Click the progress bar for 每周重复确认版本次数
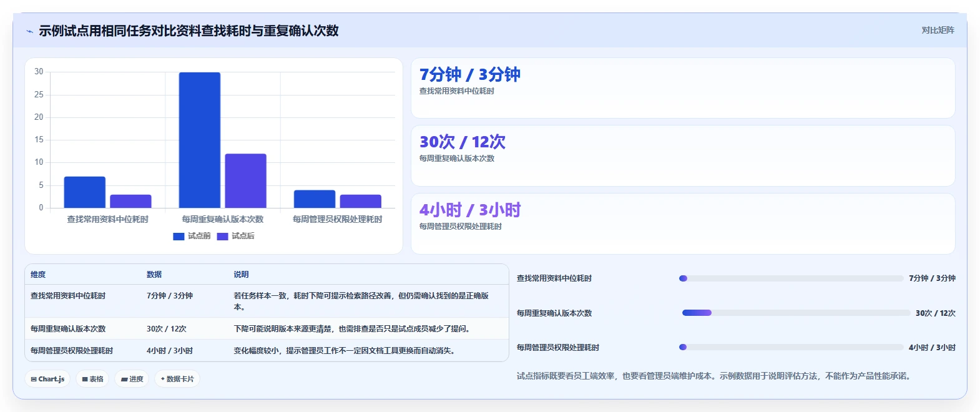The height and width of the screenshot is (412, 980). [x=796, y=313]
